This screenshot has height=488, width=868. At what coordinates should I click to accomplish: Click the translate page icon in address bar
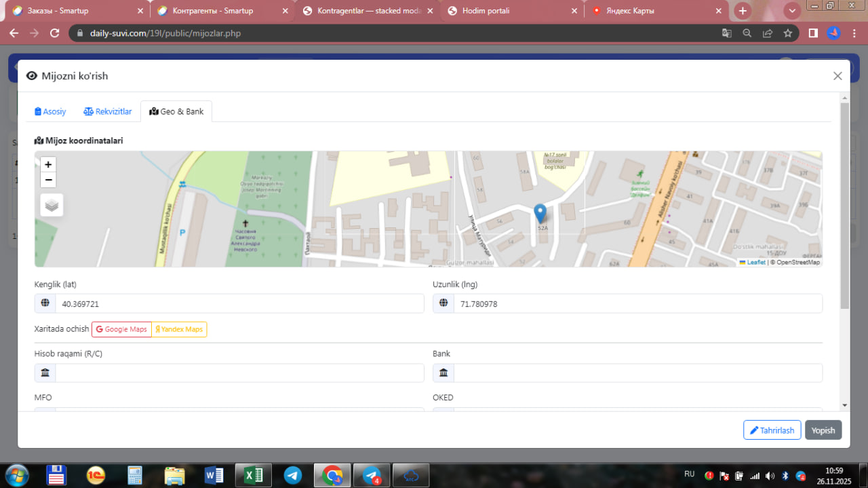coord(726,33)
